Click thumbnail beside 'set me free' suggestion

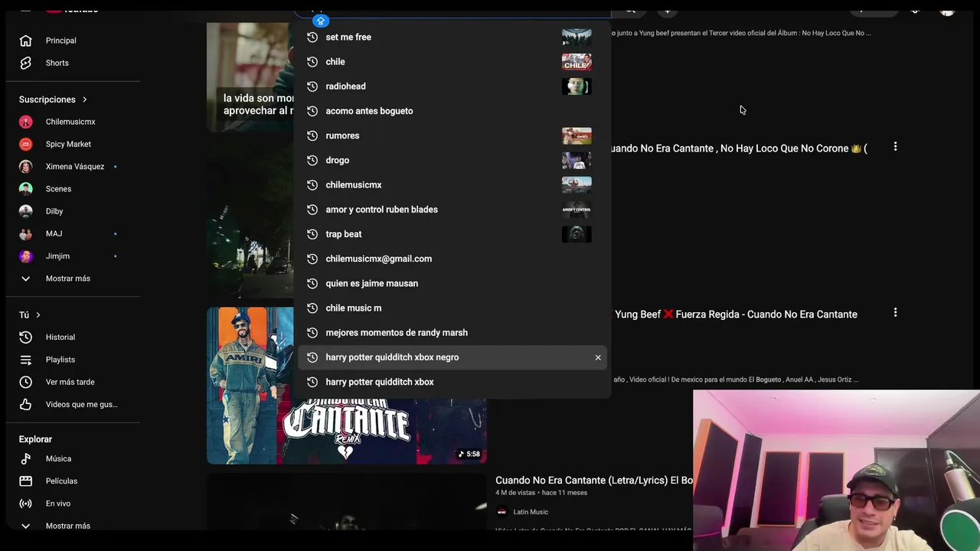577,37
